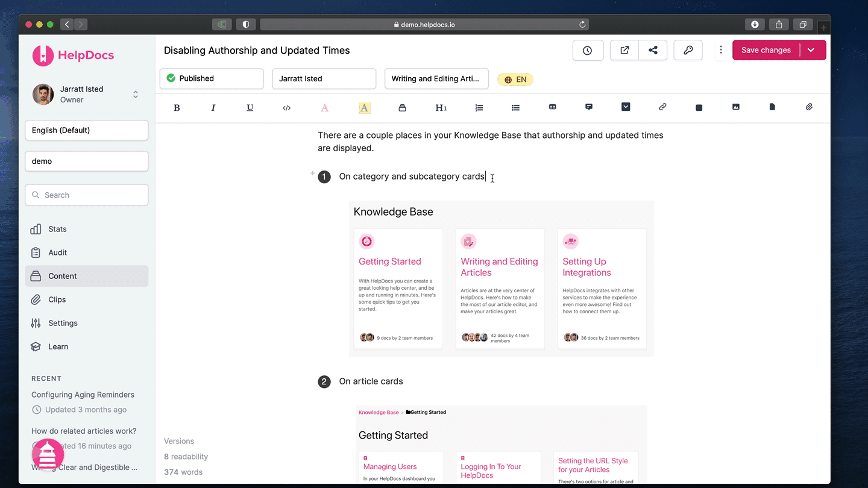The width and height of the screenshot is (868, 488).
Task: Open recent article Configuring Aging Reminders
Action: (83, 395)
